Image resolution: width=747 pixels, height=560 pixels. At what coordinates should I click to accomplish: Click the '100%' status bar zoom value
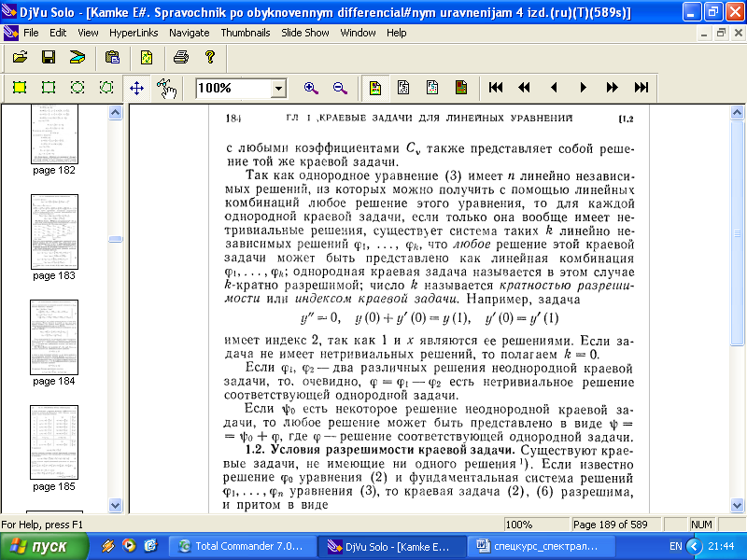coord(519,525)
